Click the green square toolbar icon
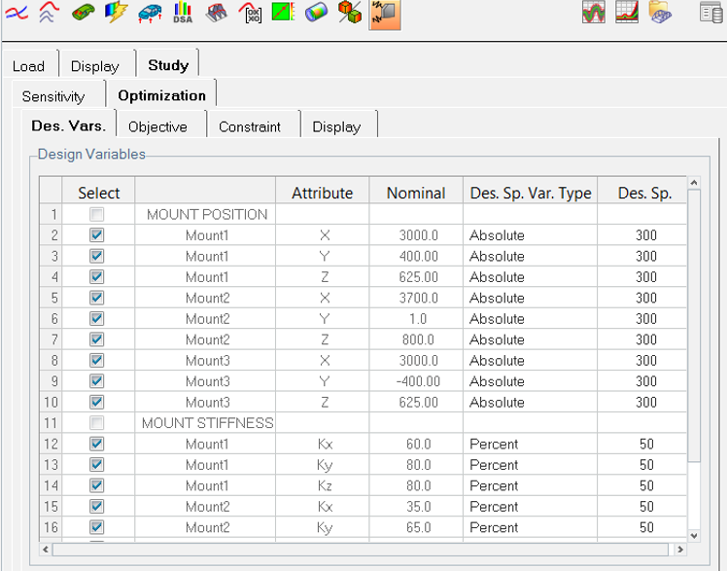The width and height of the screenshot is (728, 571). click(x=283, y=13)
